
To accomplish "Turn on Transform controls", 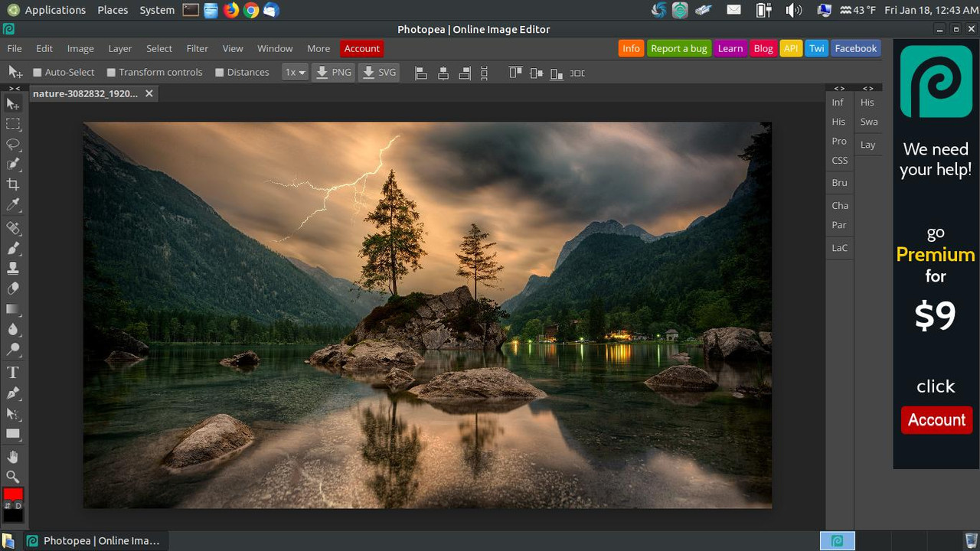I will coord(112,72).
